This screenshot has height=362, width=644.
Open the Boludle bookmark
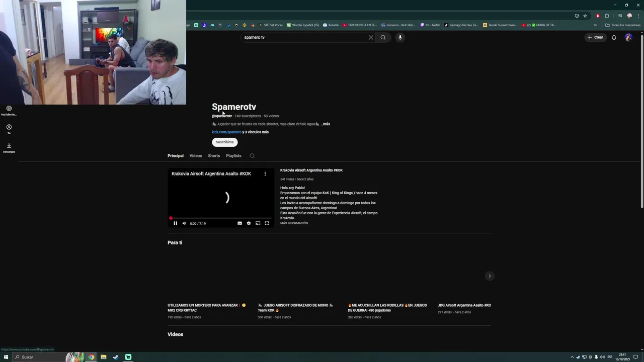point(331,25)
